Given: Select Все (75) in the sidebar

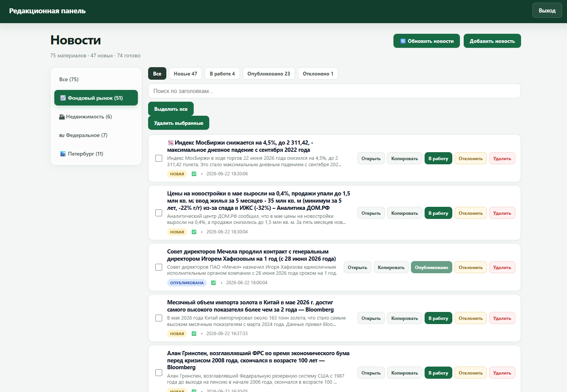Looking at the screenshot, I should tap(96, 79).
